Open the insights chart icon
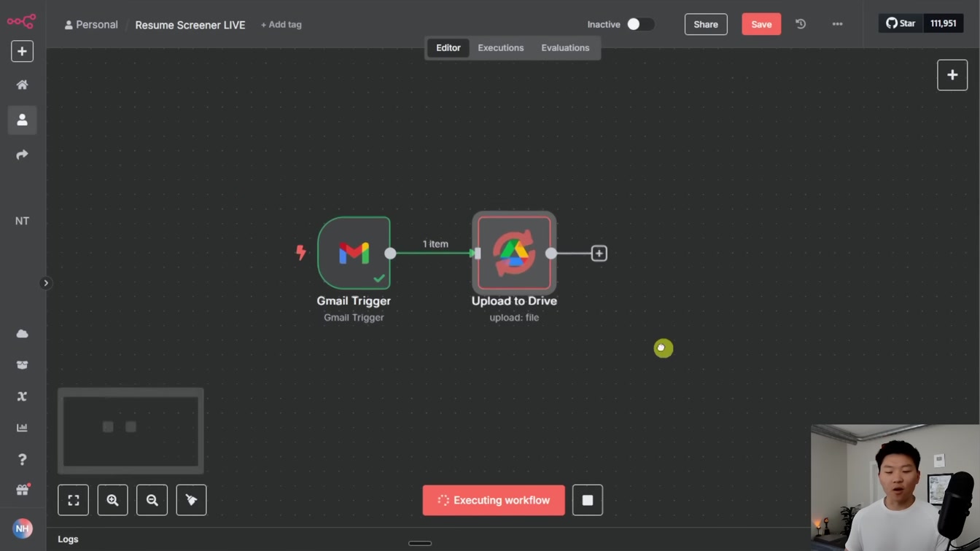The image size is (980, 551). [22, 427]
